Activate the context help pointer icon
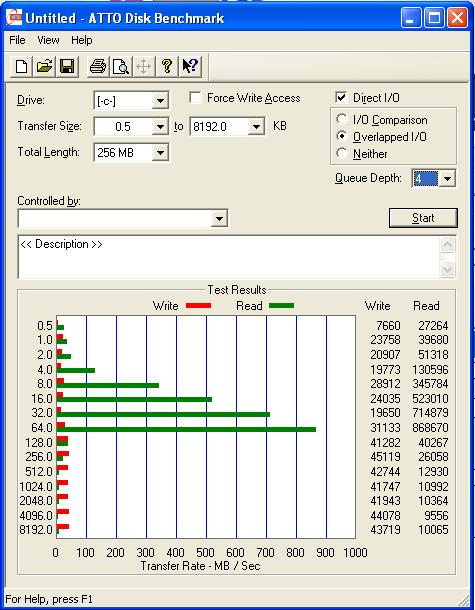This screenshot has width=475, height=610. (x=190, y=67)
